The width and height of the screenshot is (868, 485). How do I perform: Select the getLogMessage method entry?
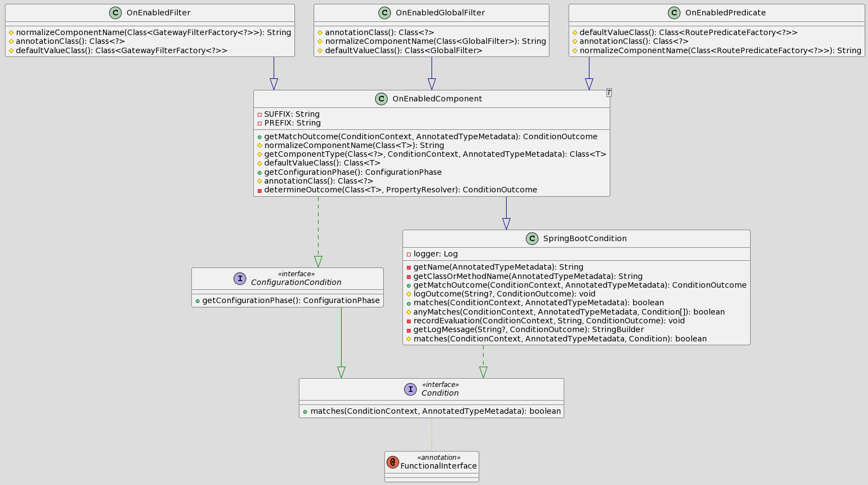528,329
